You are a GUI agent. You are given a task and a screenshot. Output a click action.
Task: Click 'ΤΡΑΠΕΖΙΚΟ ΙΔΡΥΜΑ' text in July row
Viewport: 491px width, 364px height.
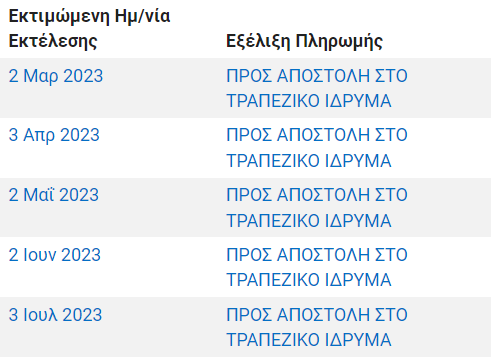pyautogui.click(x=309, y=340)
